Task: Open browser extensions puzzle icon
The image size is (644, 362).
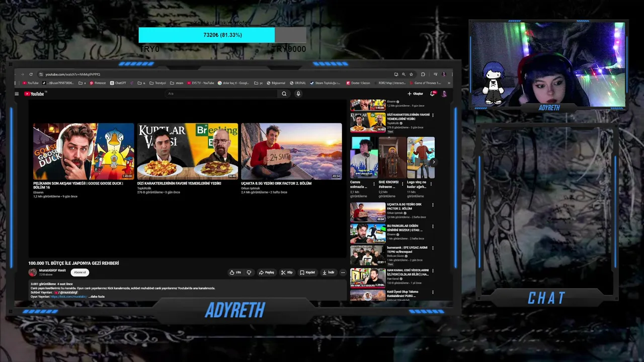Action: point(423,74)
